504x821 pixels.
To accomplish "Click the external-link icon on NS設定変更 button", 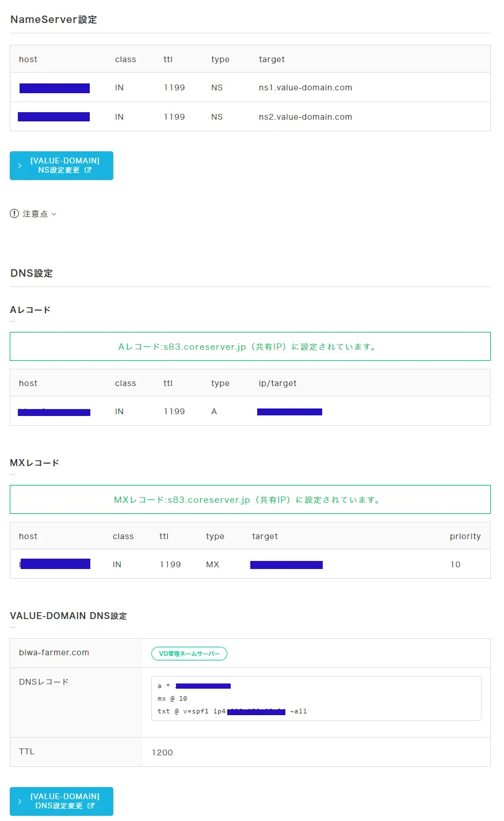I will 88,170.
